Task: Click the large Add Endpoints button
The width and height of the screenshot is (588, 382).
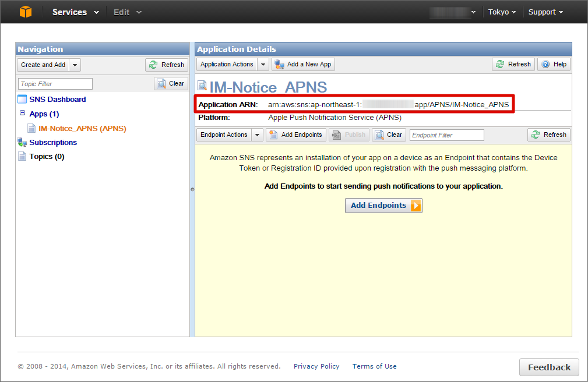Action: (x=383, y=206)
